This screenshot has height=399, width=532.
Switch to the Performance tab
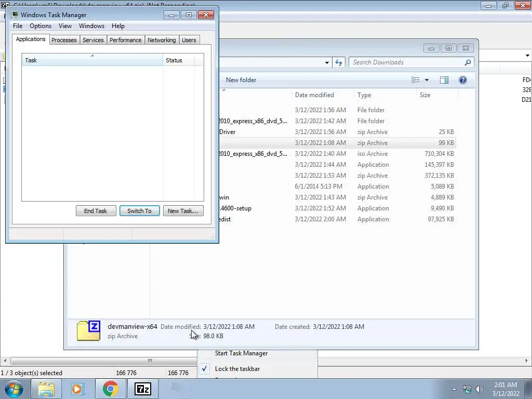pos(125,40)
